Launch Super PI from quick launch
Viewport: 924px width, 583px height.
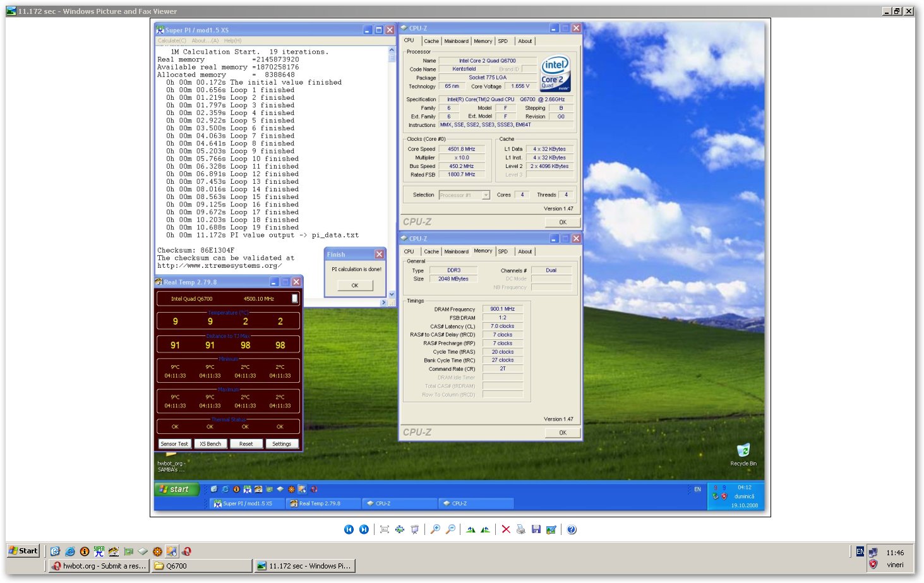[99, 551]
